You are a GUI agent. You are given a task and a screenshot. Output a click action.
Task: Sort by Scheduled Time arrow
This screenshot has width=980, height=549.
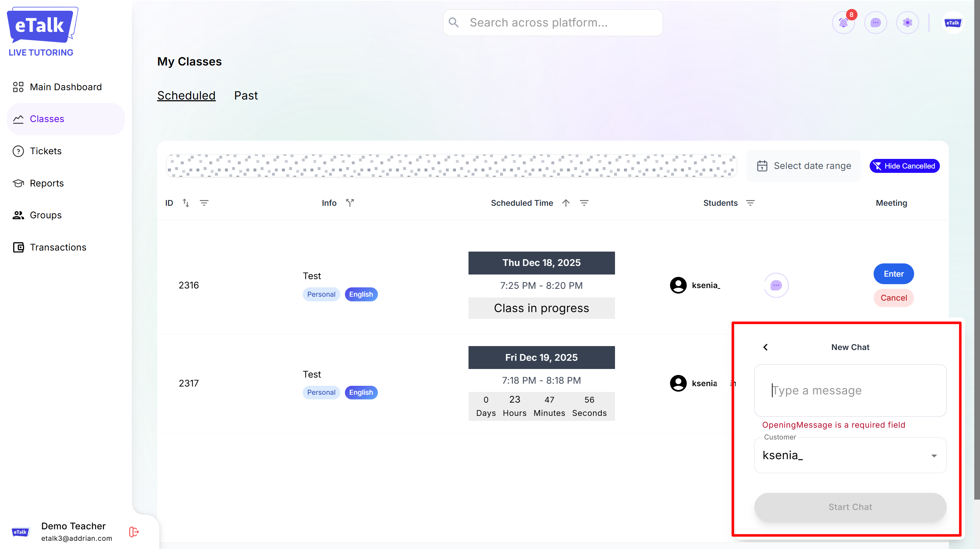(566, 203)
